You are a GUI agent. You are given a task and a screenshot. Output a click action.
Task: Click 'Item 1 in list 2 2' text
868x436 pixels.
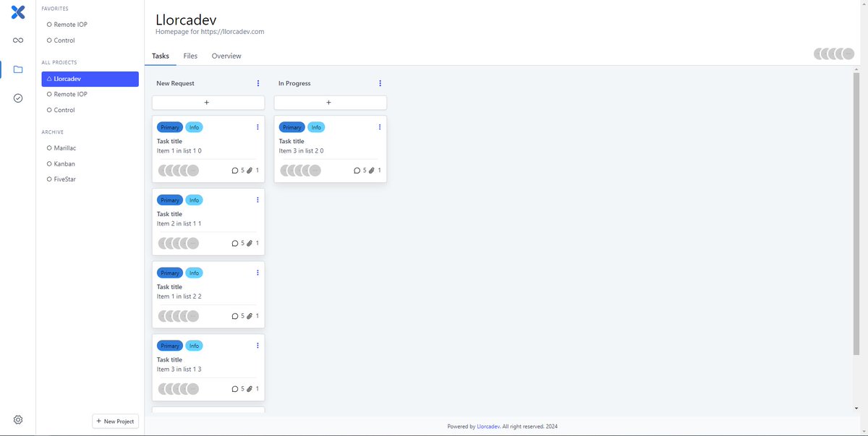[x=179, y=296]
